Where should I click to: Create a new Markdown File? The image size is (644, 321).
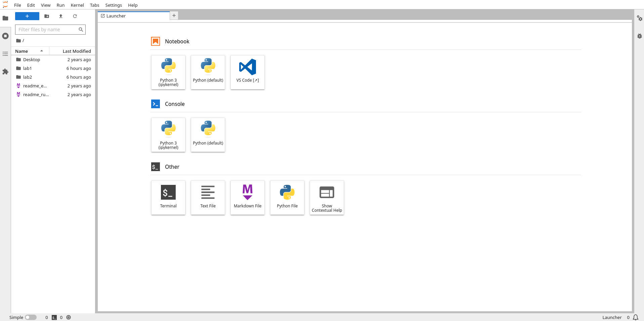[x=247, y=197]
